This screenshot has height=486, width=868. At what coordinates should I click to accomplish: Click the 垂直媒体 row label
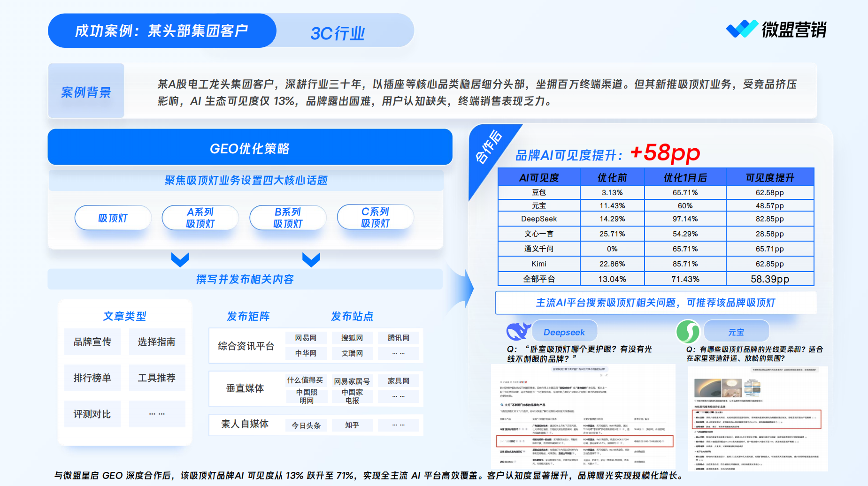tap(245, 388)
